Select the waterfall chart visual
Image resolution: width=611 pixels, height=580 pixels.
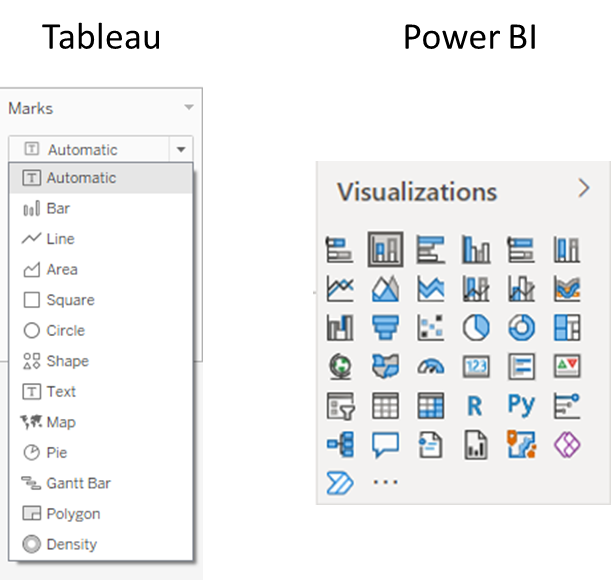[340, 327]
